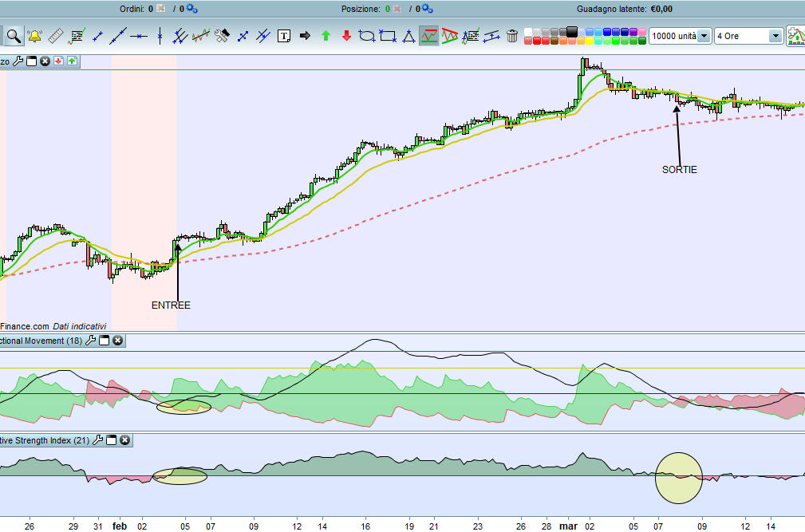Click the Guadagno latente €0,00 label

coord(624,9)
